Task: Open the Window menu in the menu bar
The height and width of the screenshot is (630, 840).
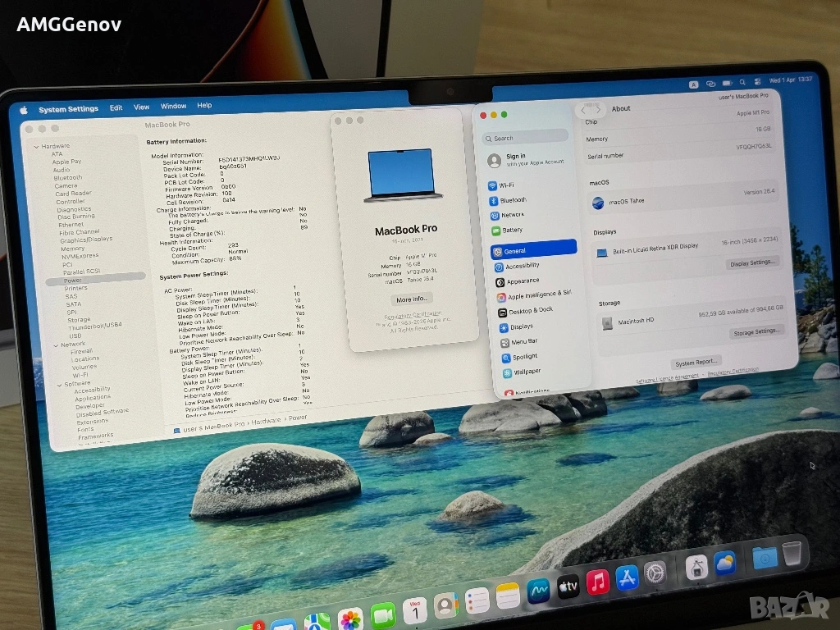Action: point(173,107)
